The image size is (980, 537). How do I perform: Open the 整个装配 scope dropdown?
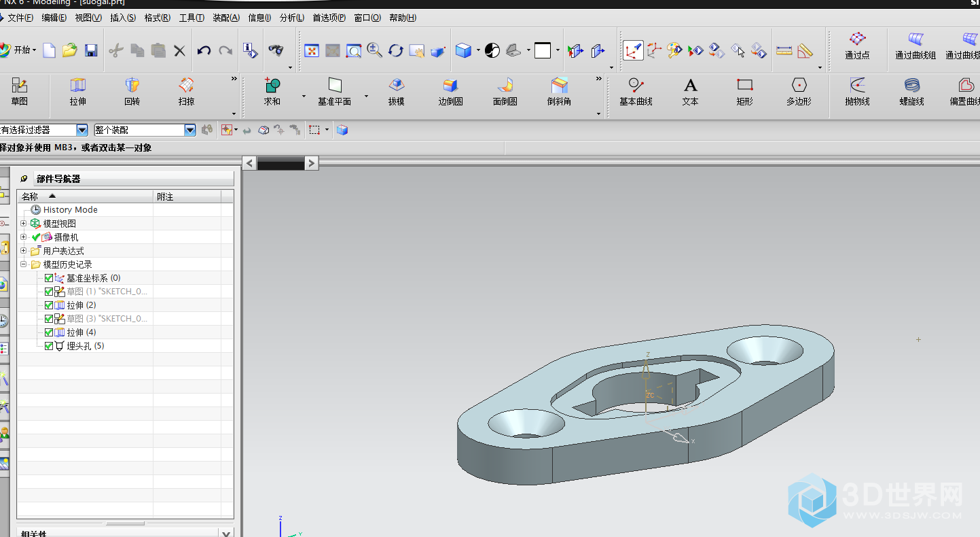click(190, 130)
